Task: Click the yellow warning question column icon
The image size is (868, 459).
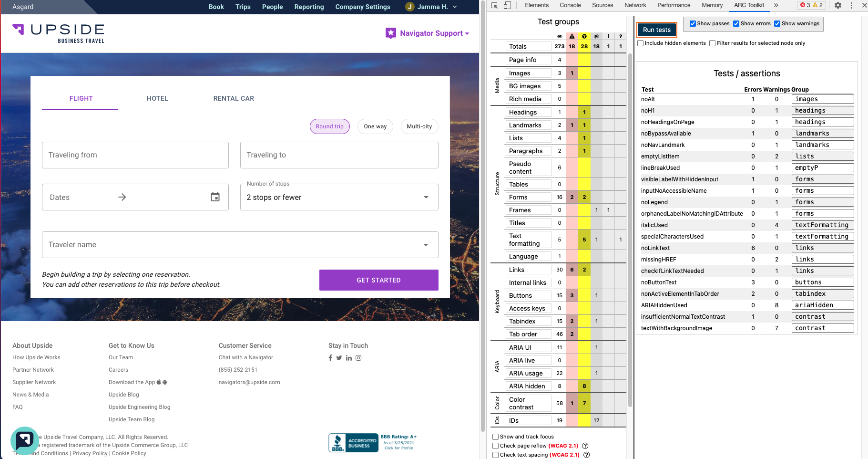Action: (x=584, y=36)
